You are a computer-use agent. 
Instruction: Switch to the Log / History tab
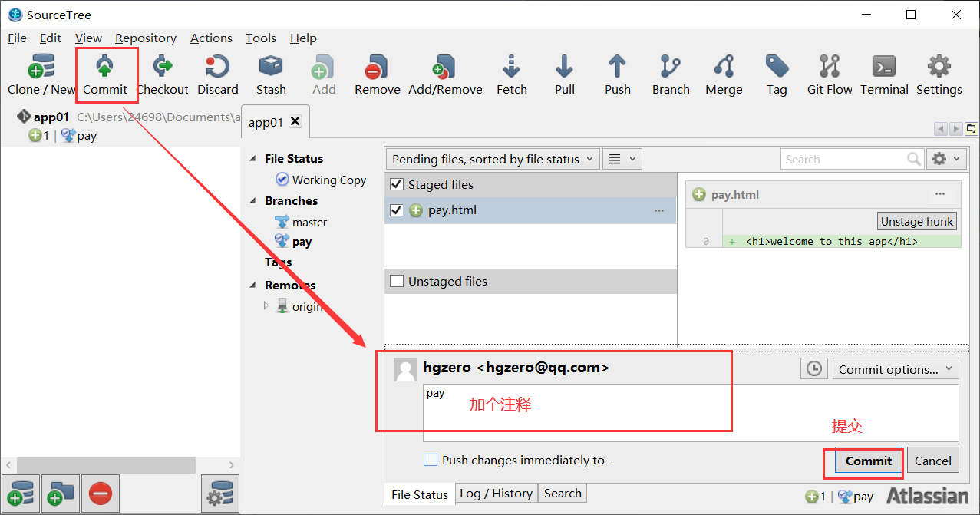pyautogui.click(x=496, y=494)
